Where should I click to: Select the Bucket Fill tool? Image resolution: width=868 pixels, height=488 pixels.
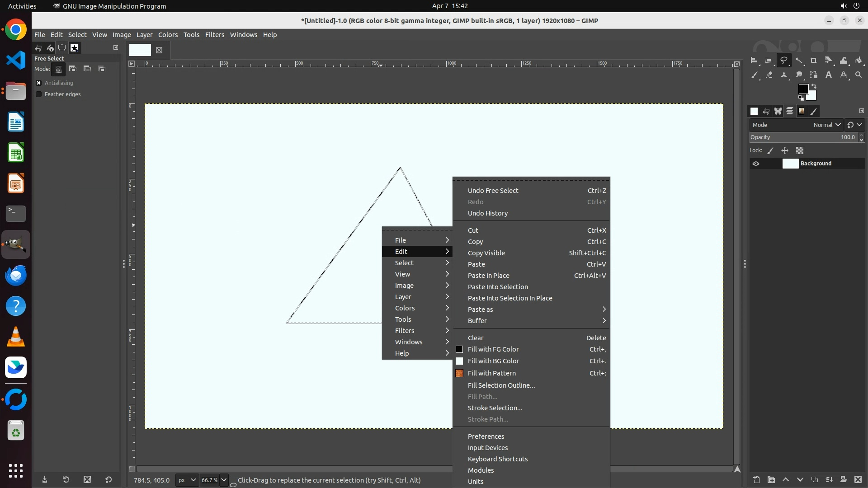coord(859,61)
